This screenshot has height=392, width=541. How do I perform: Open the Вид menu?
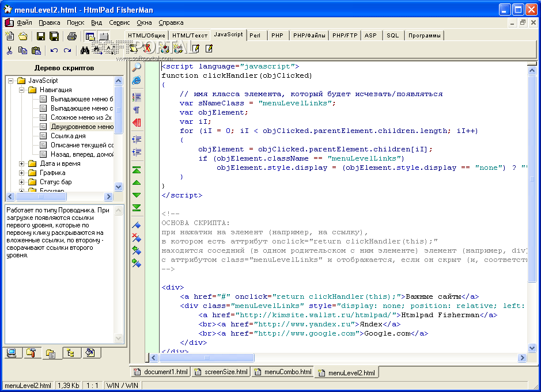click(x=97, y=23)
